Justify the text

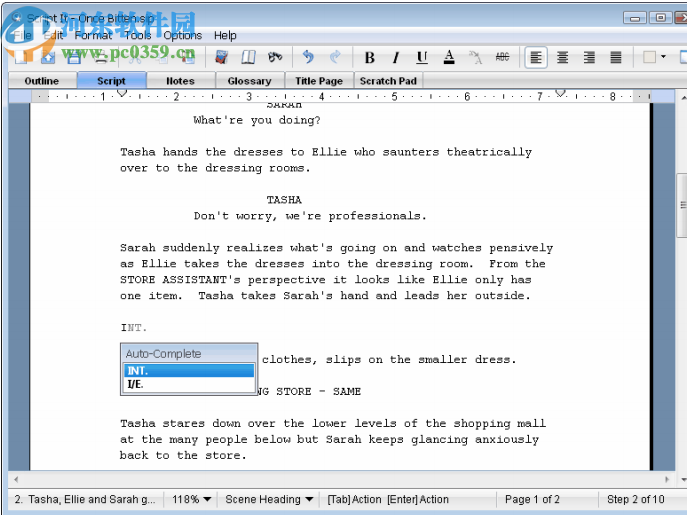click(616, 57)
